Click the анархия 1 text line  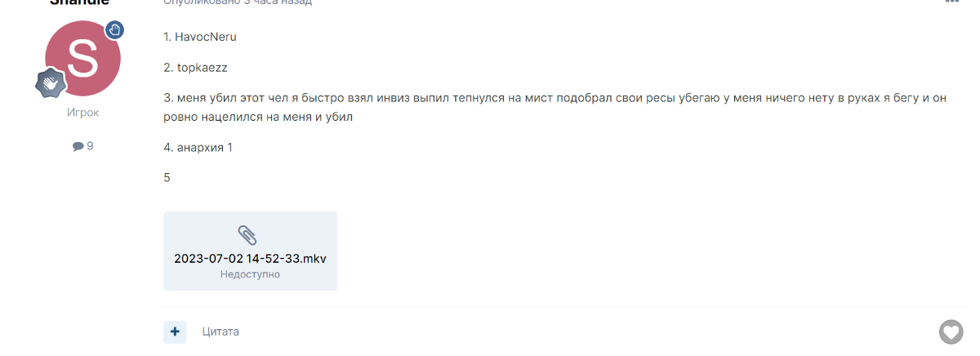tap(198, 148)
